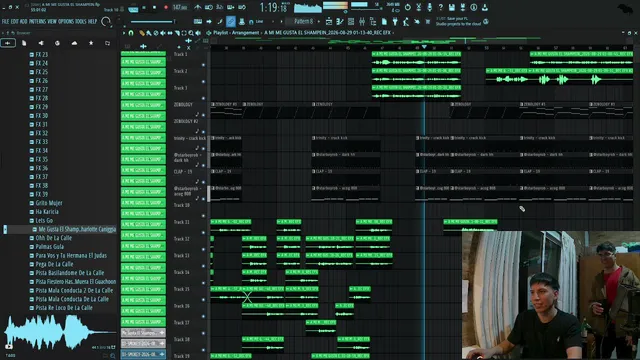Click the playhead marker on the timeline

[x=424, y=47]
